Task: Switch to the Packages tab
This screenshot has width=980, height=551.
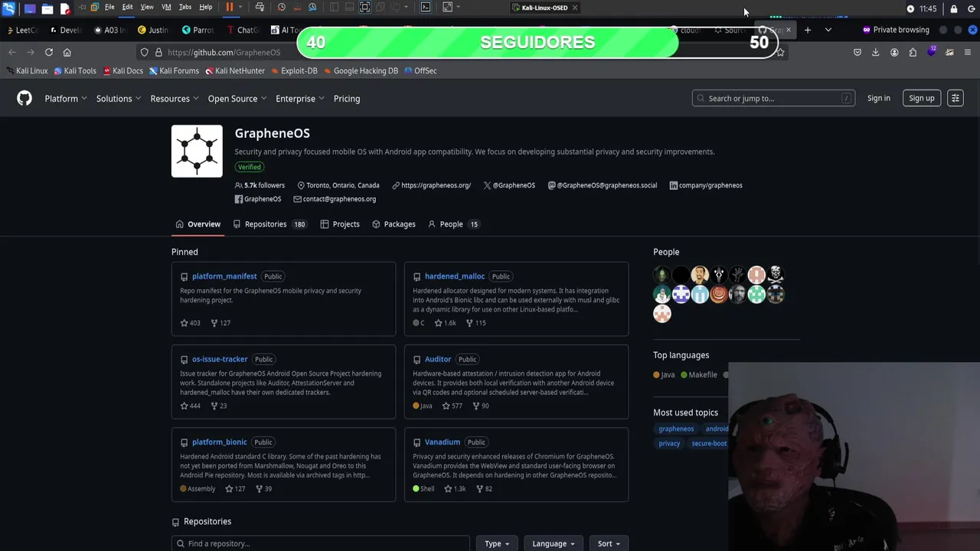Action: click(394, 224)
